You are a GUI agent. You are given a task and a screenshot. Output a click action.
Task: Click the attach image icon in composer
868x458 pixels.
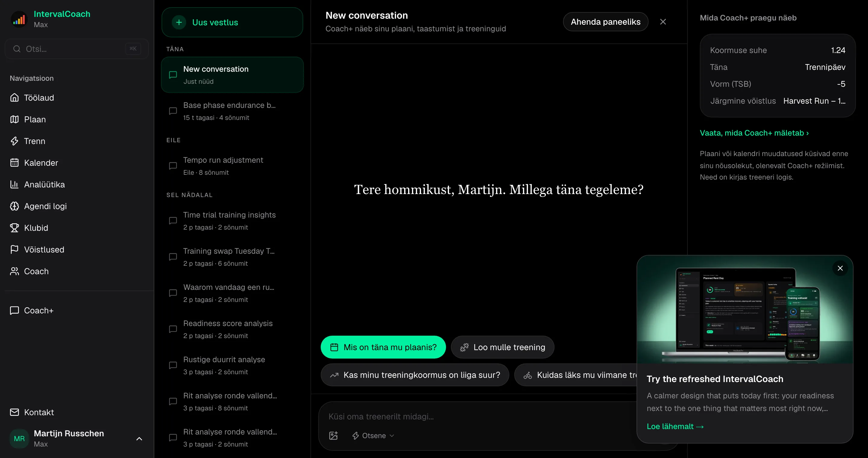coord(333,435)
